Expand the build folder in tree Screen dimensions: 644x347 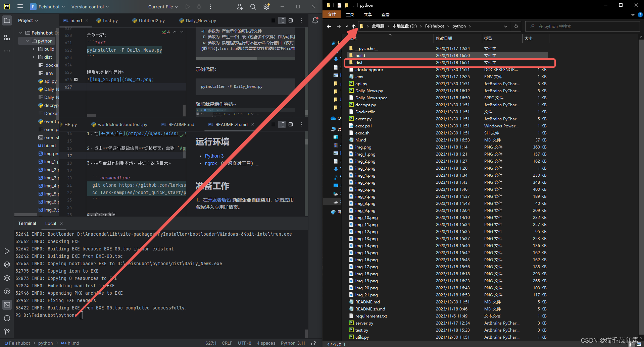34,49
